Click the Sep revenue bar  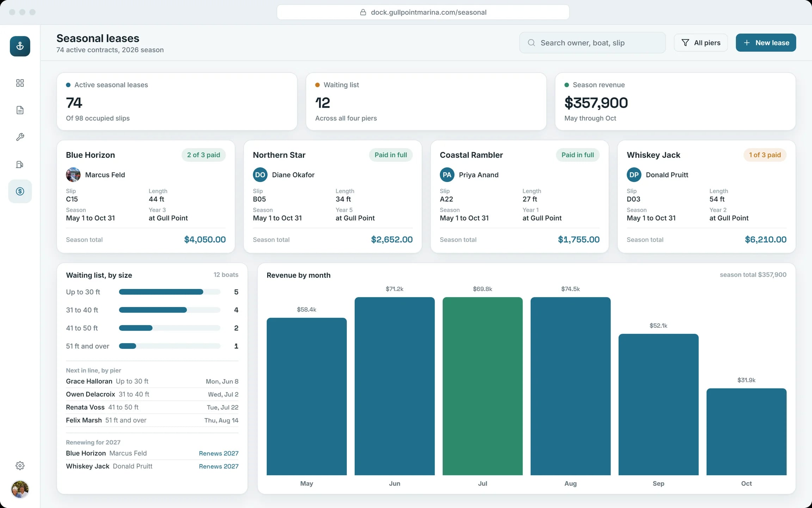(x=658, y=405)
